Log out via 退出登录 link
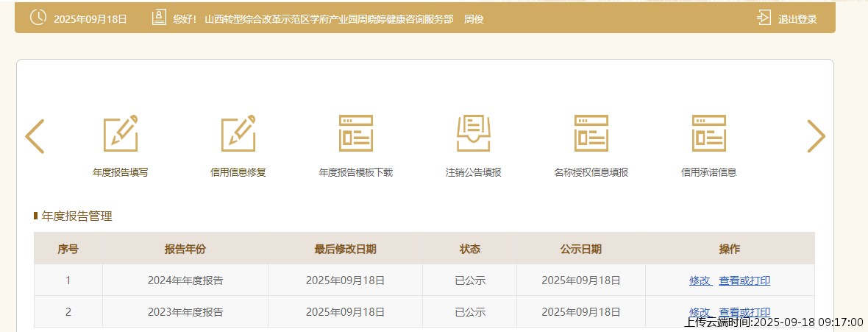868x332 pixels. [797, 19]
